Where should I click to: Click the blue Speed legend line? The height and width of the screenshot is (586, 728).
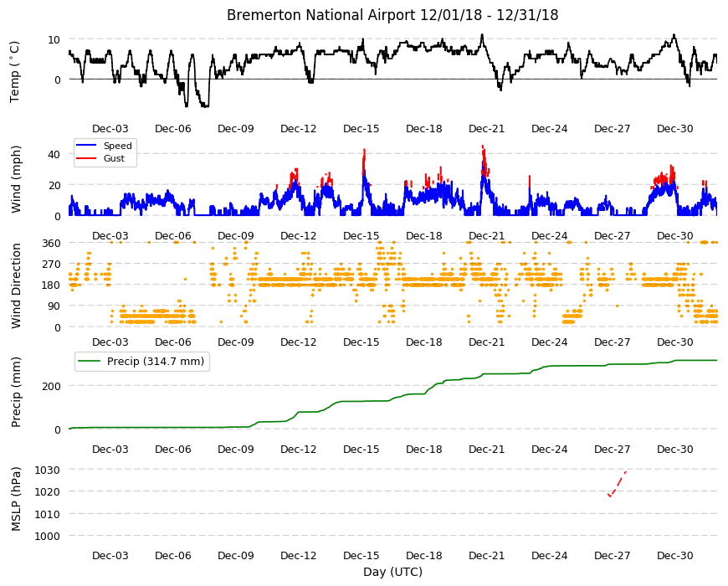(86, 146)
